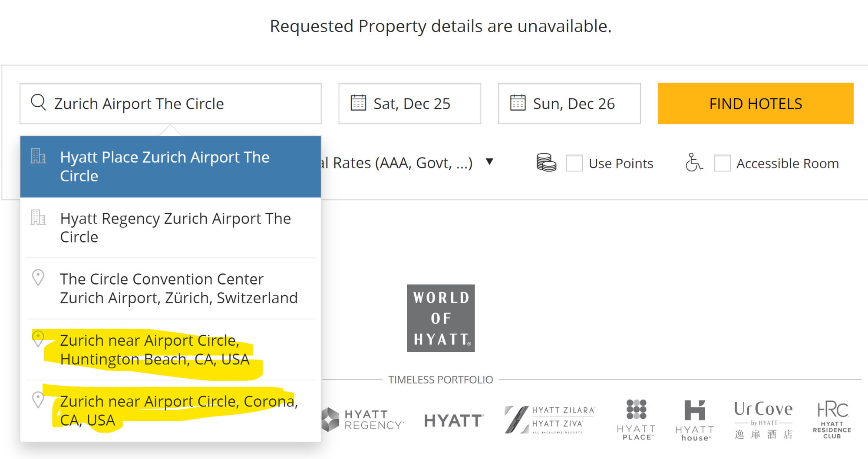Choose The Circle Convention Center suggestion

click(170, 289)
